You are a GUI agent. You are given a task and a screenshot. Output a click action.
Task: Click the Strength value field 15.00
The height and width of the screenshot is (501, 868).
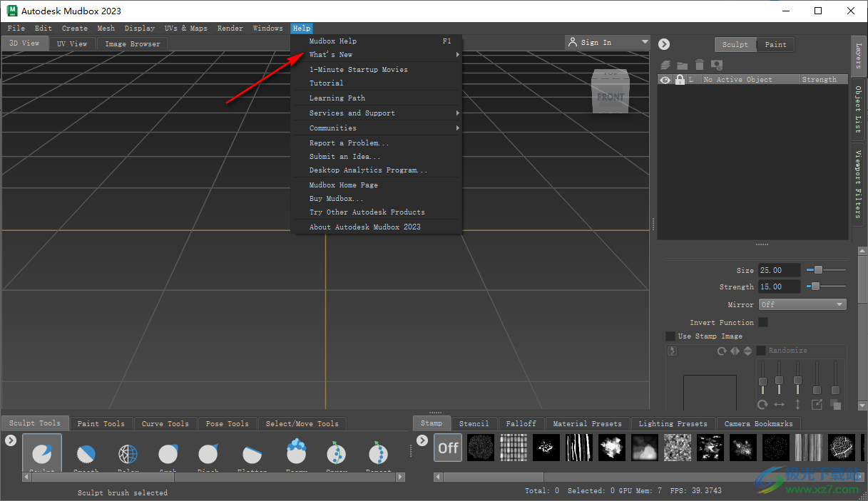pyautogui.click(x=780, y=286)
